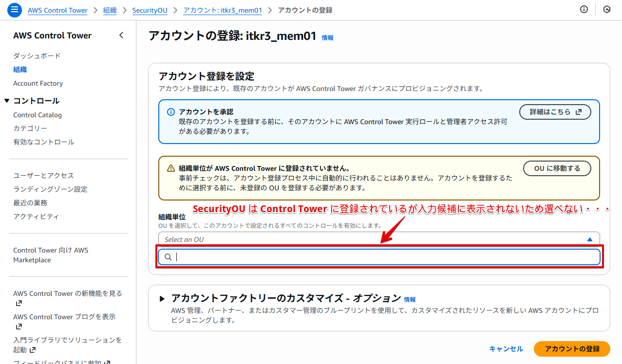
Task: Click the コントロール sidebar section heading
Action: [x=36, y=101]
